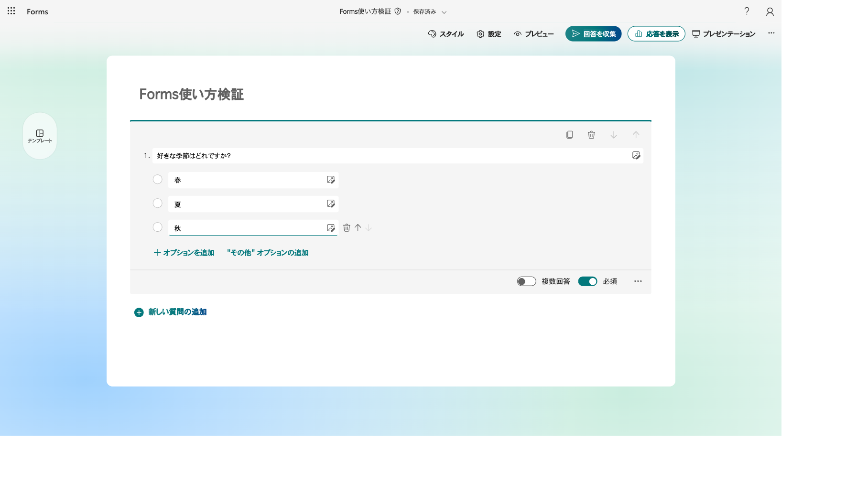Open the スタイル menu
Viewport: 868px width, 484px height.
tap(446, 34)
